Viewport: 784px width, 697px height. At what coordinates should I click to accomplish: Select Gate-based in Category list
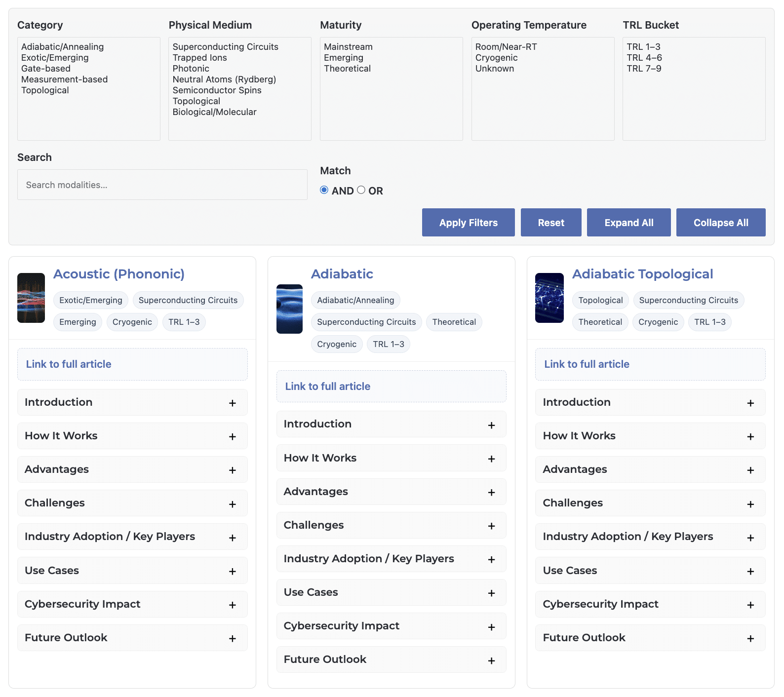[x=46, y=69]
